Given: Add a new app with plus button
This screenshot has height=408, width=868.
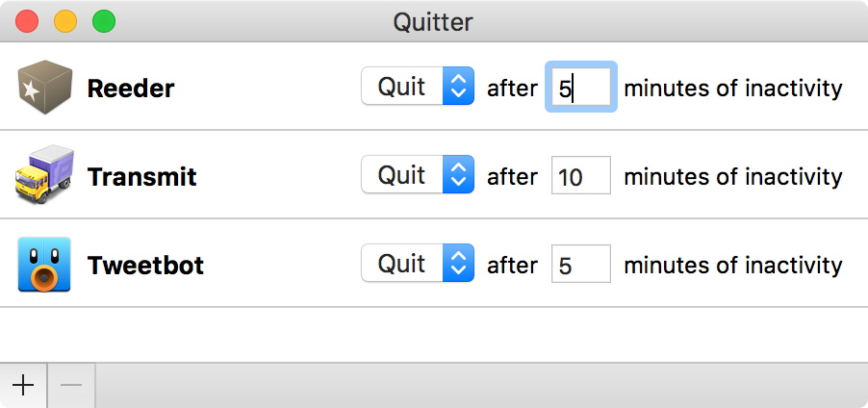Looking at the screenshot, I should (23, 385).
